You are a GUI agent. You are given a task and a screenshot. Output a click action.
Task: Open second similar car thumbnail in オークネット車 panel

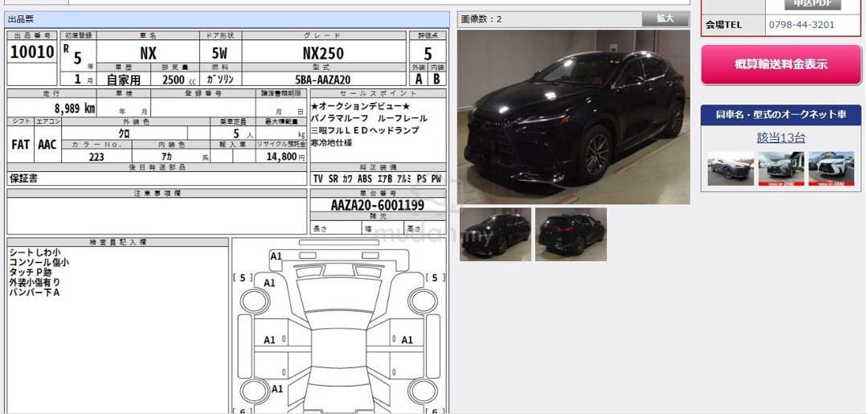pyautogui.click(x=781, y=169)
